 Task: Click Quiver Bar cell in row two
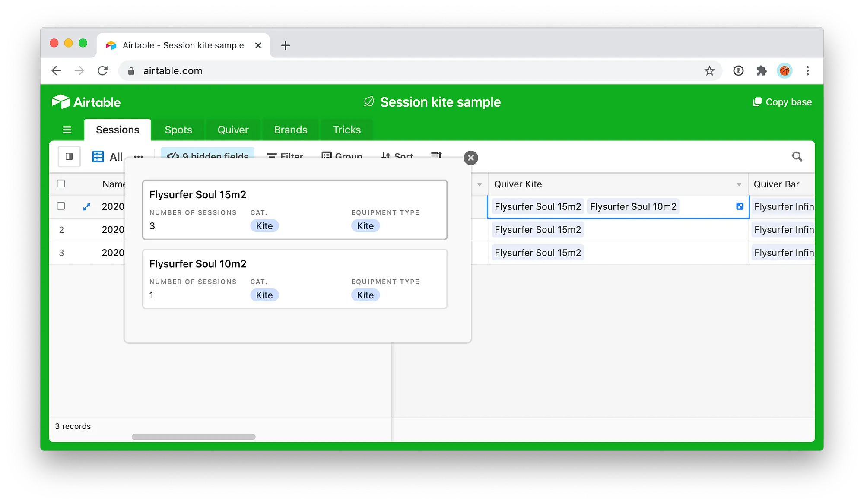(x=782, y=230)
